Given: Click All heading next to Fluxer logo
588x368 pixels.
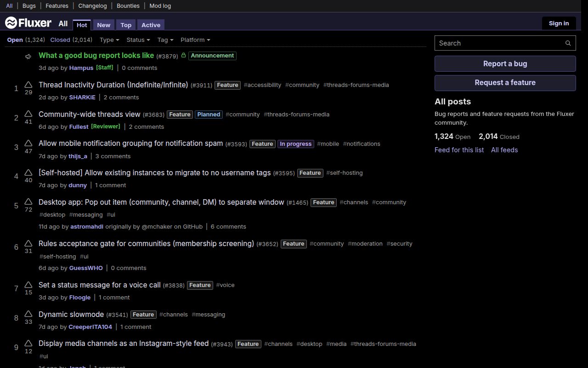Looking at the screenshot, I should tap(63, 23).
